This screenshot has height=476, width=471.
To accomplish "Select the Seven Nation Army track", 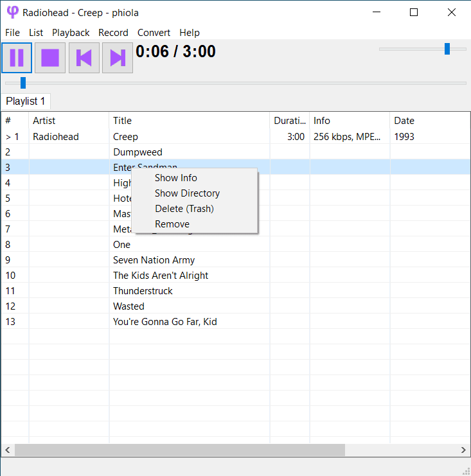I will (x=154, y=260).
